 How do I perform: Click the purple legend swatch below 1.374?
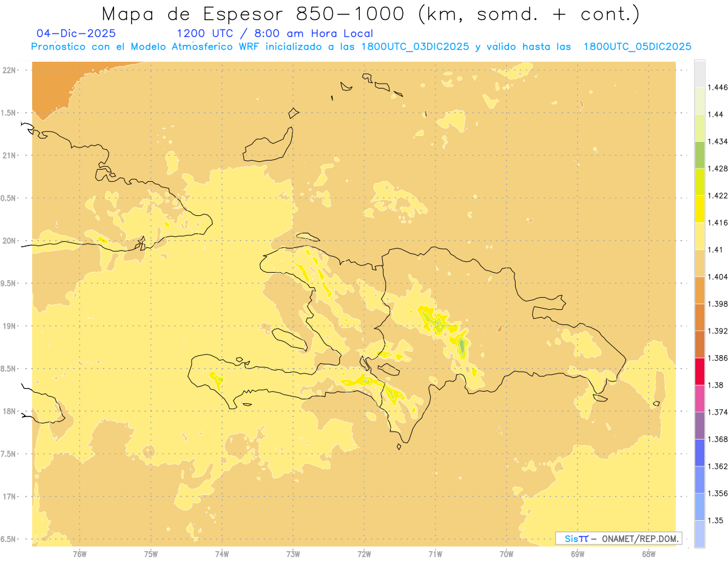coord(699,426)
